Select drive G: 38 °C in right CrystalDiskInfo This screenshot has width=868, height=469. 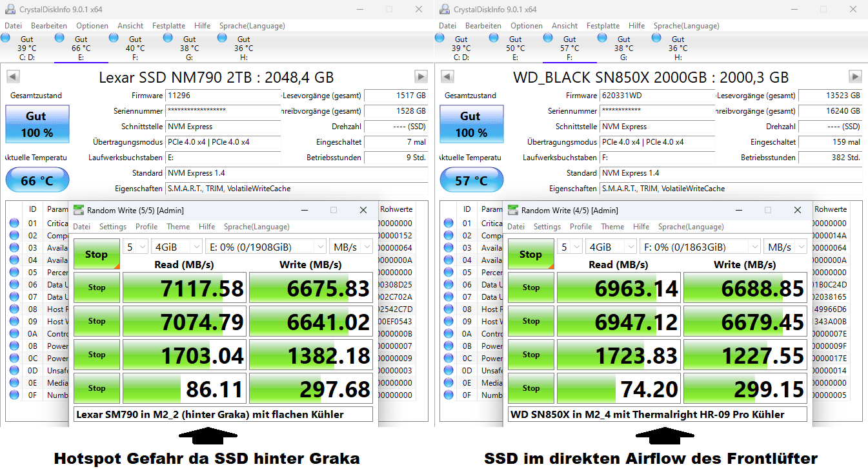pyautogui.click(x=623, y=48)
